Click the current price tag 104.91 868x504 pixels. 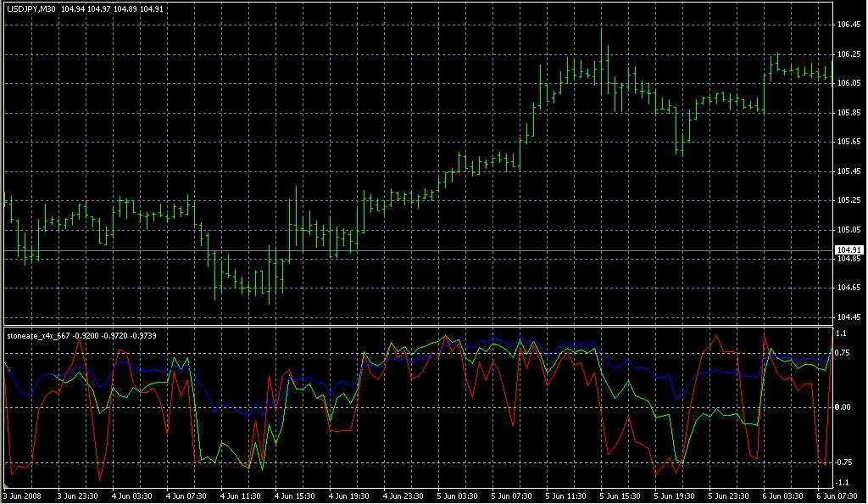849,250
